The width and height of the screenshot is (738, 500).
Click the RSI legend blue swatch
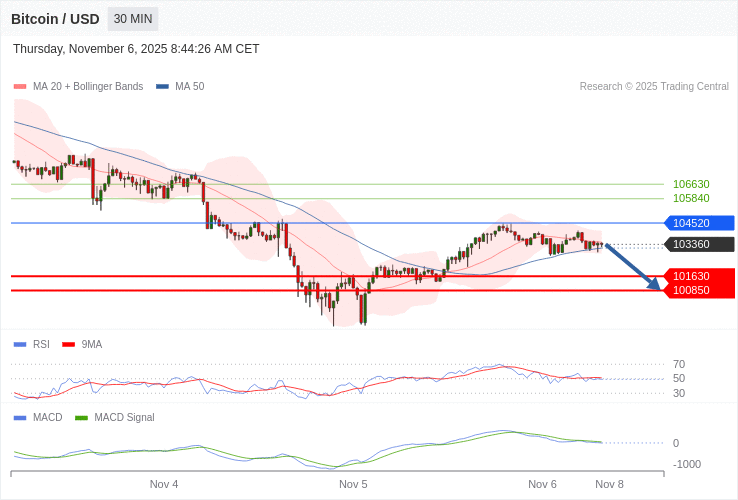point(20,345)
